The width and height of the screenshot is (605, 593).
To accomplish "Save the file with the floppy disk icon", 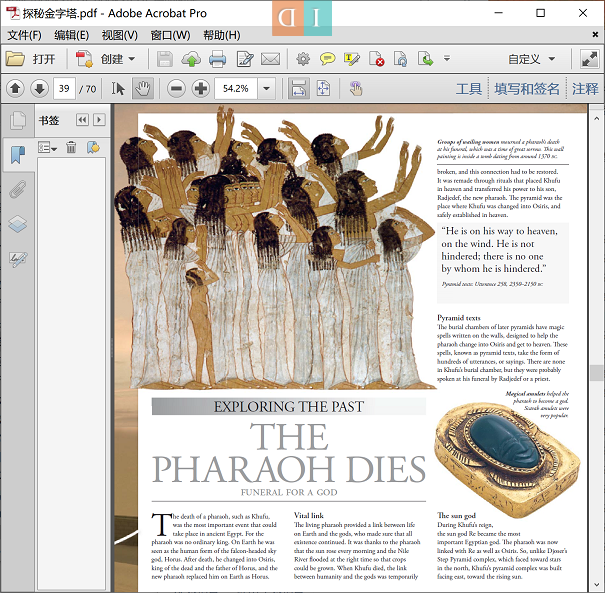I will [165, 59].
